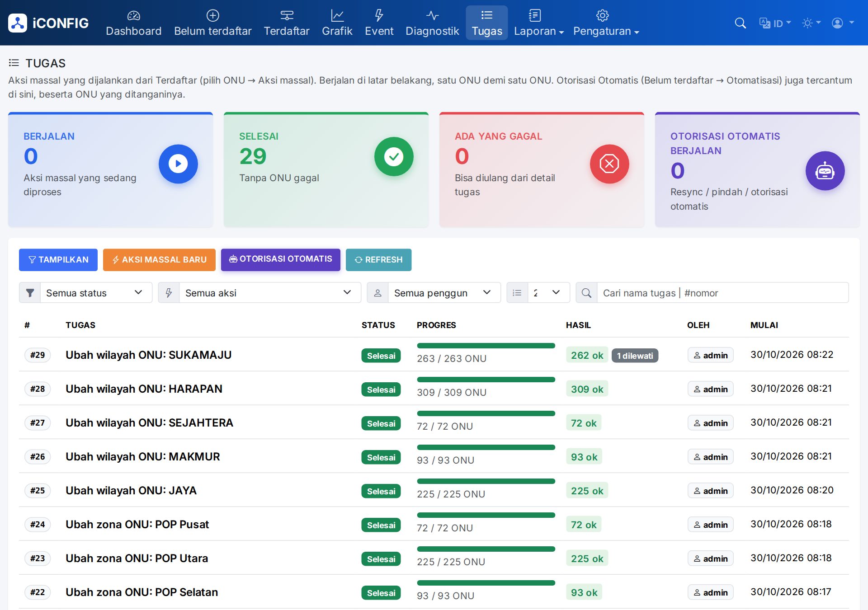Open the Semua pengguna filter dropdown

pos(444,293)
